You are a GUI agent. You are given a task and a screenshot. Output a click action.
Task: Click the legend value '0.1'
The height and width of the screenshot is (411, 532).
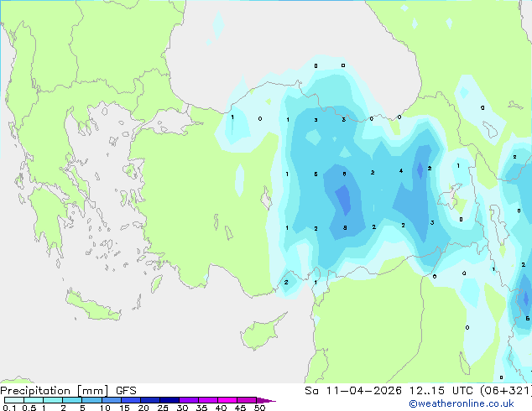coord(9,408)
